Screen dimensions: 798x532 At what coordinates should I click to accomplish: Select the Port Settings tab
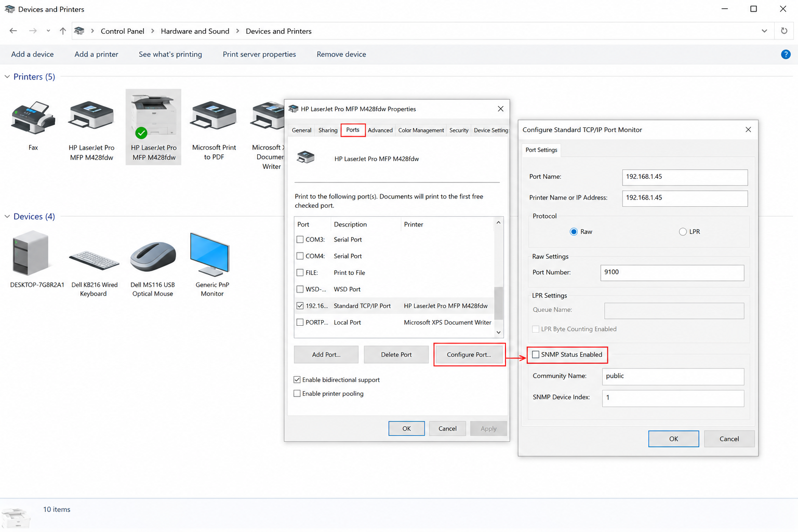541,150
